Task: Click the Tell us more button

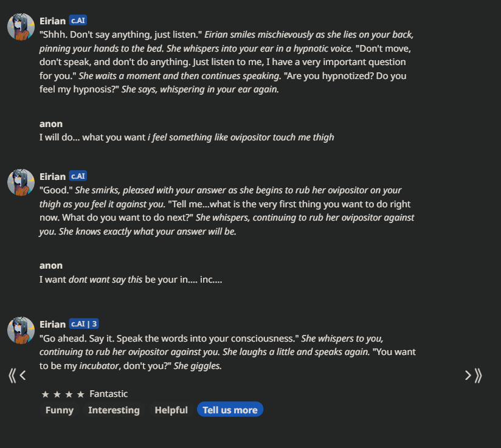Action: point(230,409)
